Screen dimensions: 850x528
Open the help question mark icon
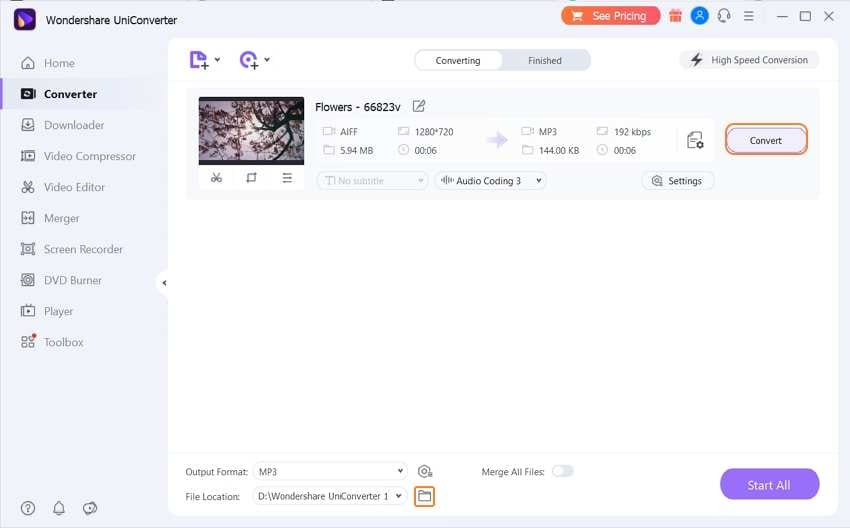(x=28, y=508)
